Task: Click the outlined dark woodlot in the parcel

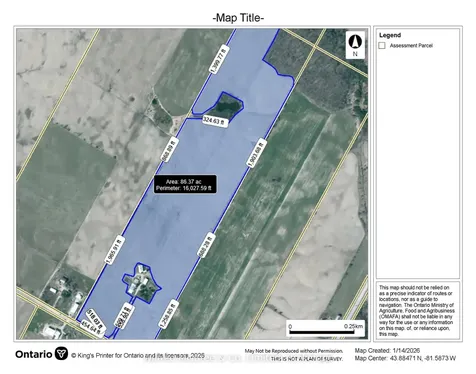Action: pyautogui.click(x=229, y=104)
